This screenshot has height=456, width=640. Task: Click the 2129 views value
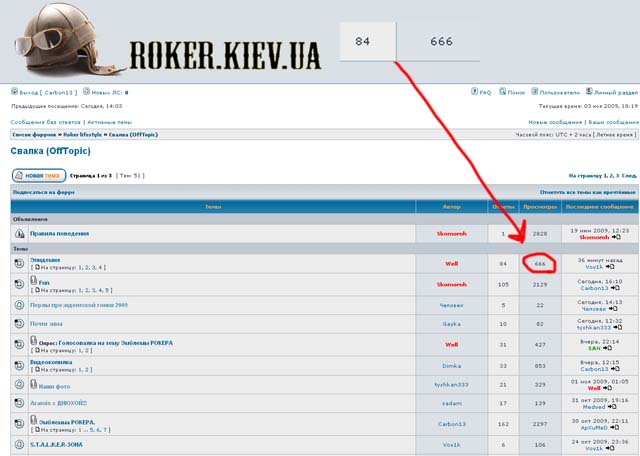tap(540, 285)
